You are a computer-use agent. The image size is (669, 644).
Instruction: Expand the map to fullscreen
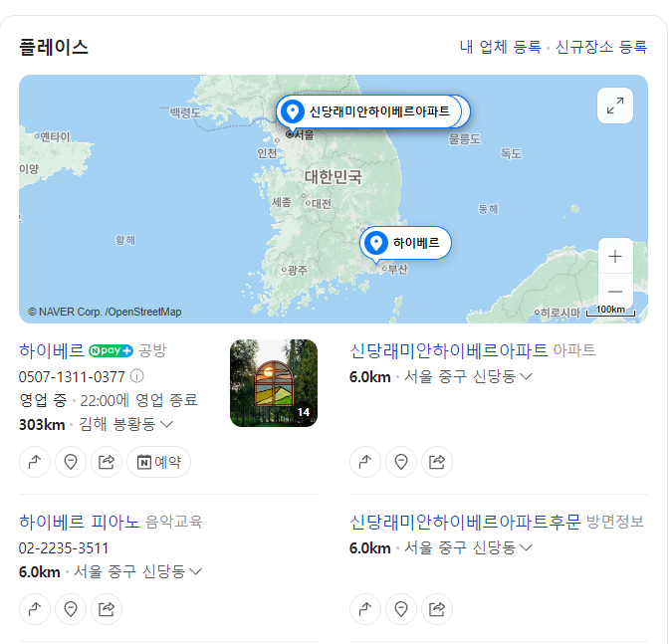tap(615, 106)
